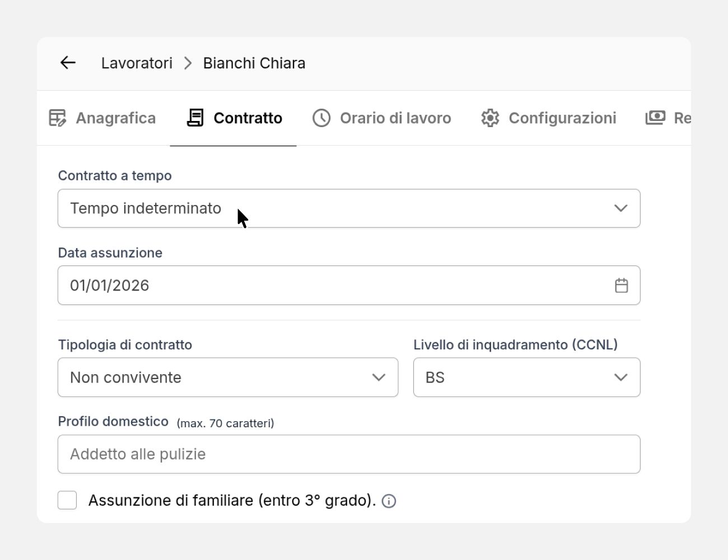Click the Anagrafica form-edit icon
728x560 pixels.
58,118
